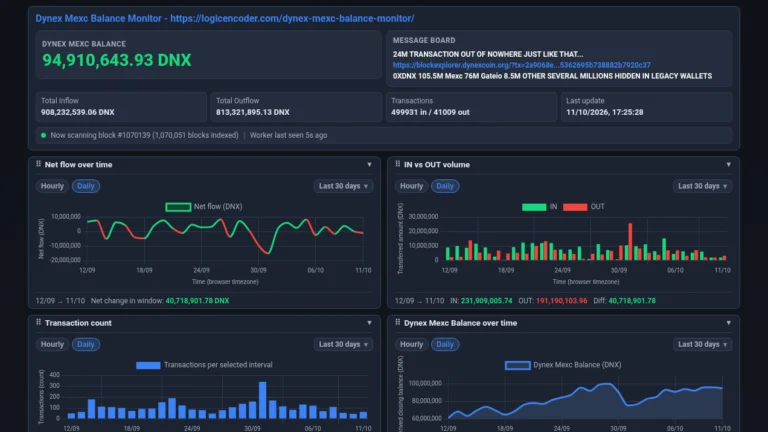Open the Dynex Mexc Balance Monitor title link
Viewport: 768px width, 432px height.
click(x=224, y=19)
